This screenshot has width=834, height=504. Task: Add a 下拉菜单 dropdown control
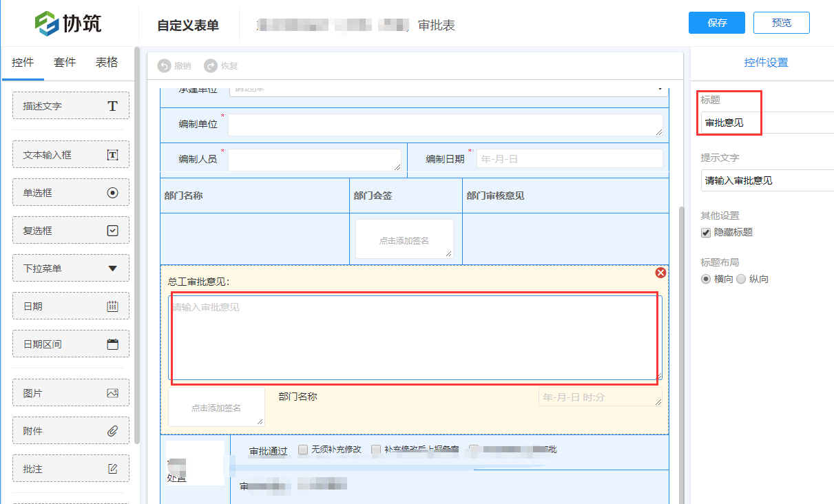click(x=70, y=268)
